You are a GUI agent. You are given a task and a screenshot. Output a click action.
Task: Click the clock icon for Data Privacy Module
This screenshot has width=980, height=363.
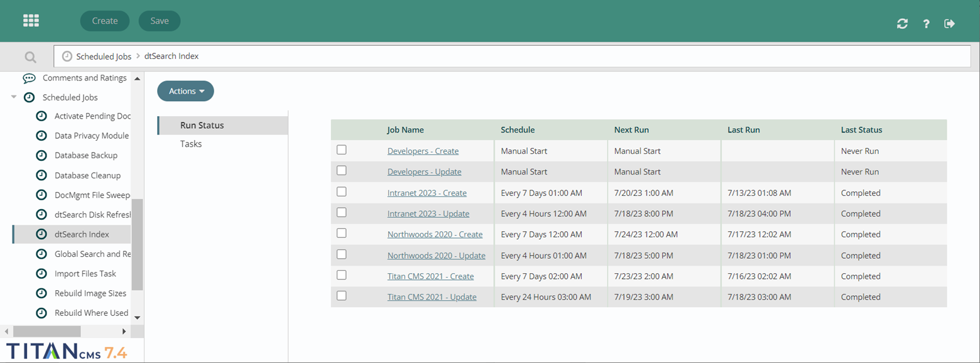[x=41, y=136]
